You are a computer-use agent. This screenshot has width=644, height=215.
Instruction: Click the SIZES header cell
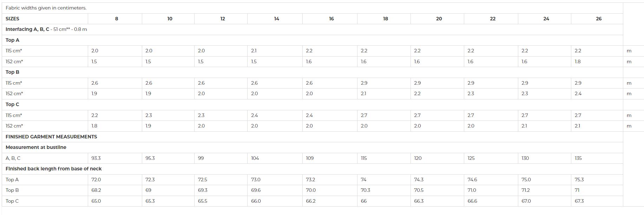(45, 19)
